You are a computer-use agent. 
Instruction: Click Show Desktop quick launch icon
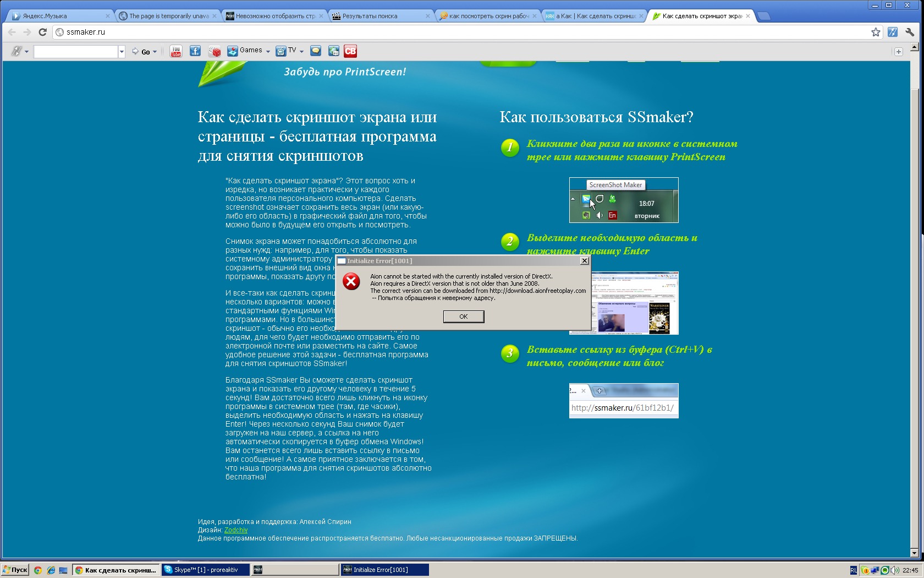point(63,570)
